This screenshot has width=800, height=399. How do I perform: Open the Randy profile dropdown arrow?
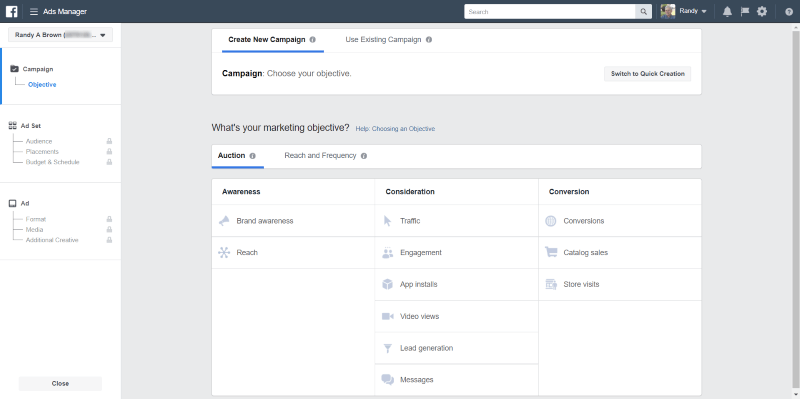coord(704,11)
